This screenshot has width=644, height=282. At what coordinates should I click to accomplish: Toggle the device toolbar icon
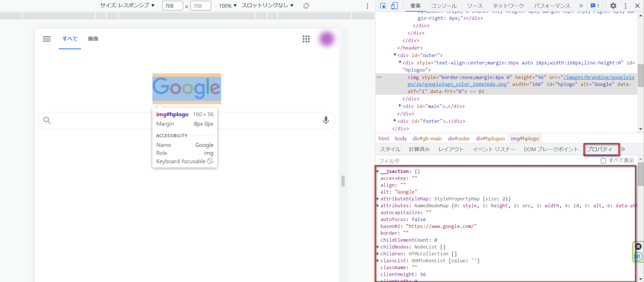tap(394, 6)
